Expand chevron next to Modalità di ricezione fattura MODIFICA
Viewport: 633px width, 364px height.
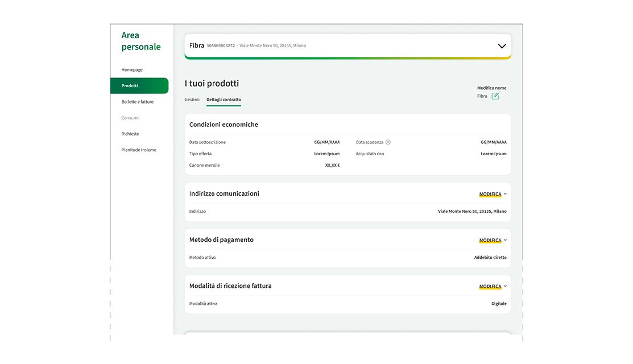pos(505,286)
